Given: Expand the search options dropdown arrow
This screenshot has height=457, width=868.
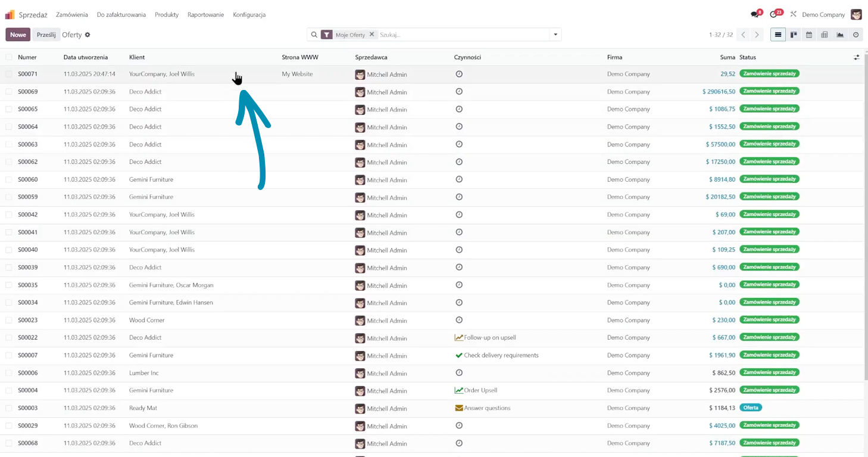Looking at the screenshot, I should [x=555, y=35].
